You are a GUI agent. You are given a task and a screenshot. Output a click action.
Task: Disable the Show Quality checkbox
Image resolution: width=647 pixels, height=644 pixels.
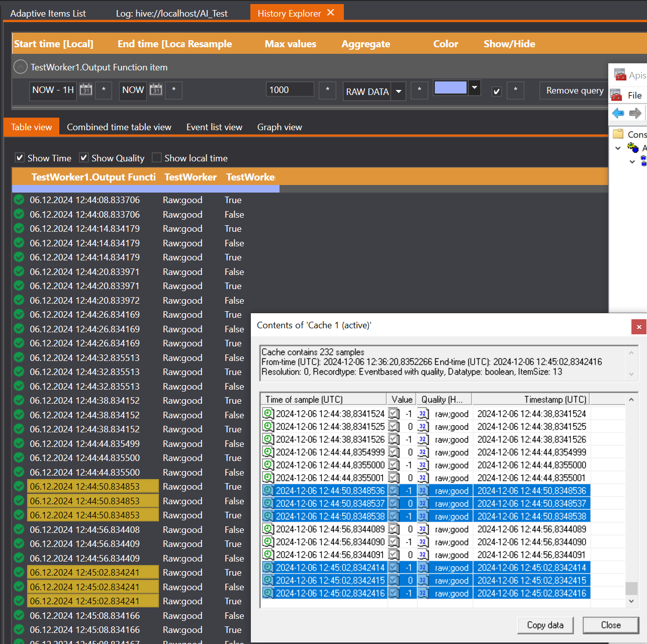click(x=84, y=158)
